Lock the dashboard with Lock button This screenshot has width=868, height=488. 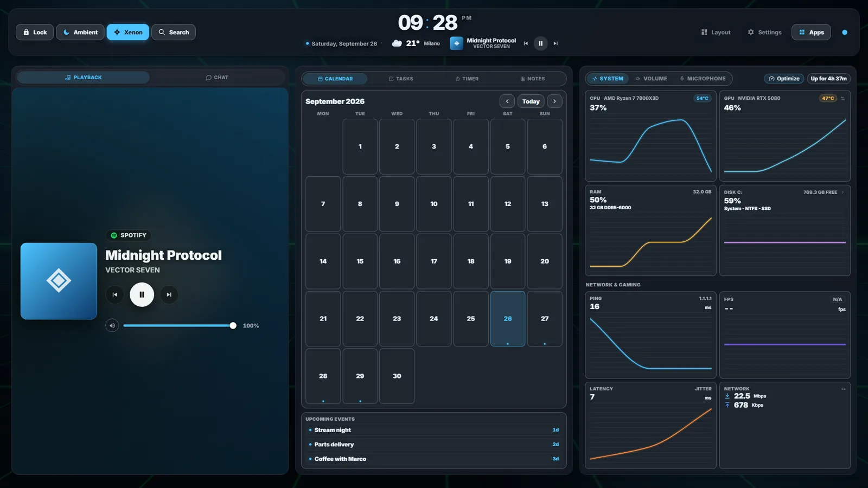click(x=35, y=32)
